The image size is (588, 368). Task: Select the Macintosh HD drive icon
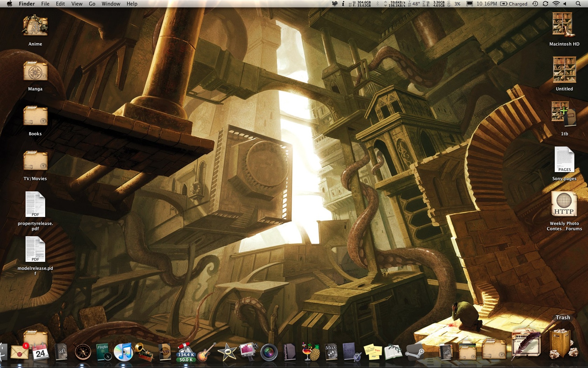564,25
